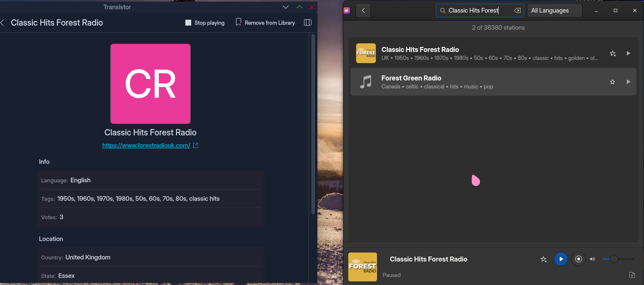Open the forestradiouk.com website link
This screenshot has width=644, height=285.
[x=146, y=145]
